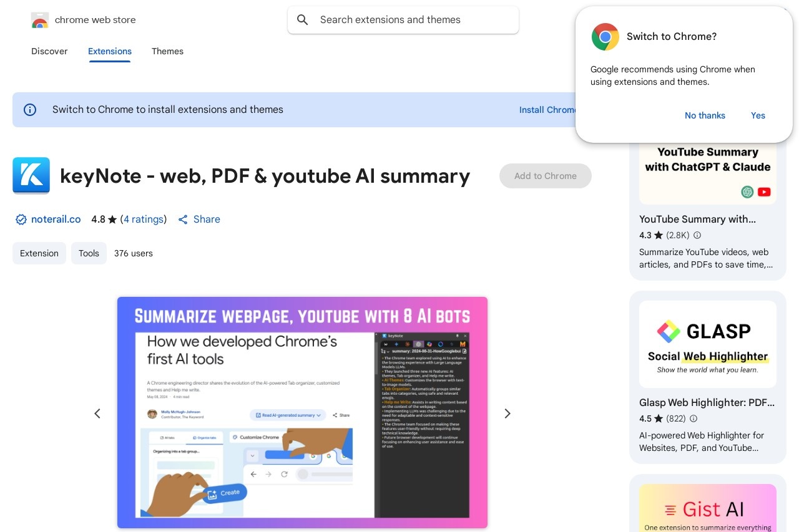The height and width of the screenshot is (532, 799).
Task: Click the 376 users text
Action: 134,253
